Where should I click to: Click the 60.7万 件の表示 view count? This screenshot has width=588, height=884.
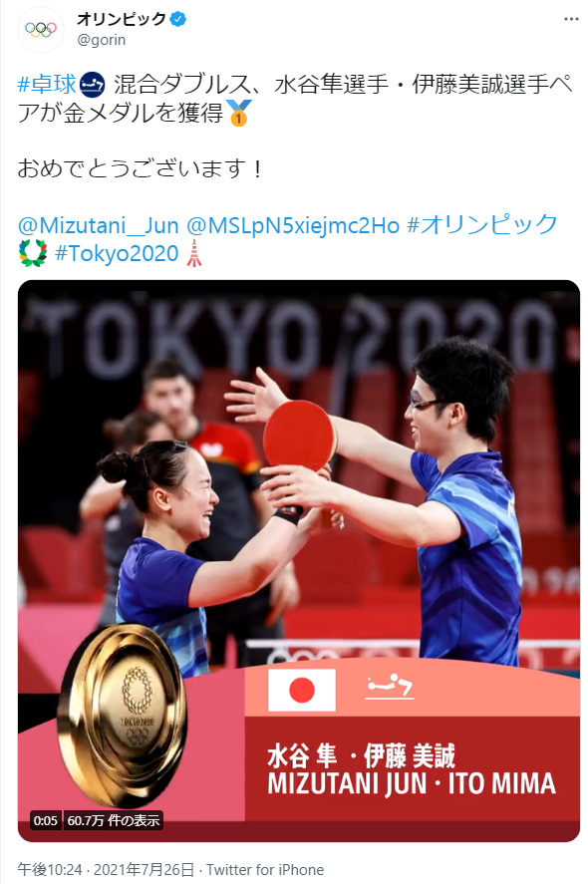coord(114,820)
